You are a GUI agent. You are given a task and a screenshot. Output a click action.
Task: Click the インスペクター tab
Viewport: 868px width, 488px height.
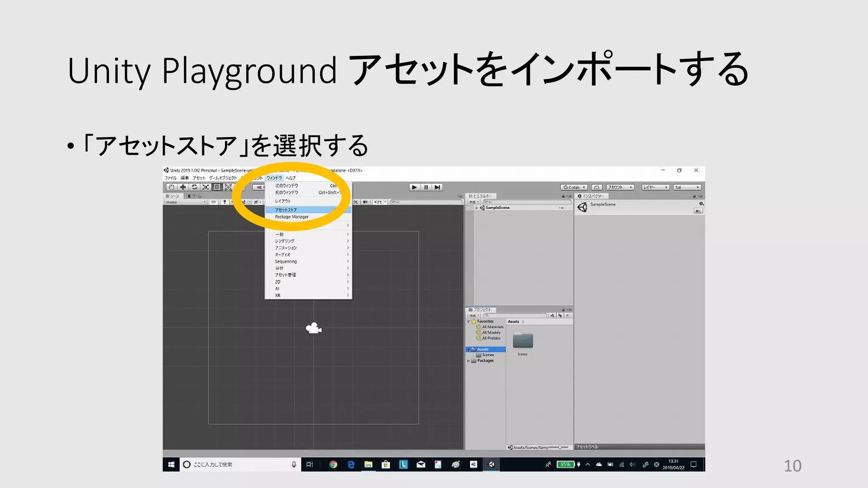click(593, 196)
